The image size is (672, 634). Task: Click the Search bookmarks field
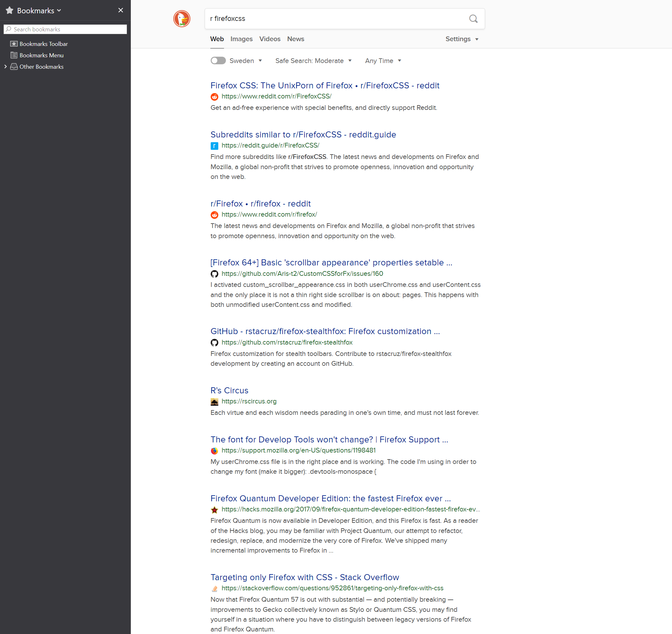(65, 29)
